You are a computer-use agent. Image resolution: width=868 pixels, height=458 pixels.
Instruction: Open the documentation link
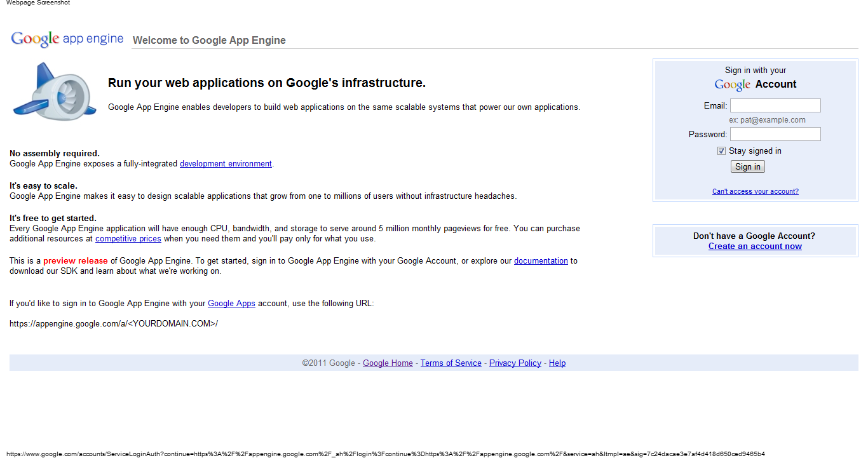[541, 261]
